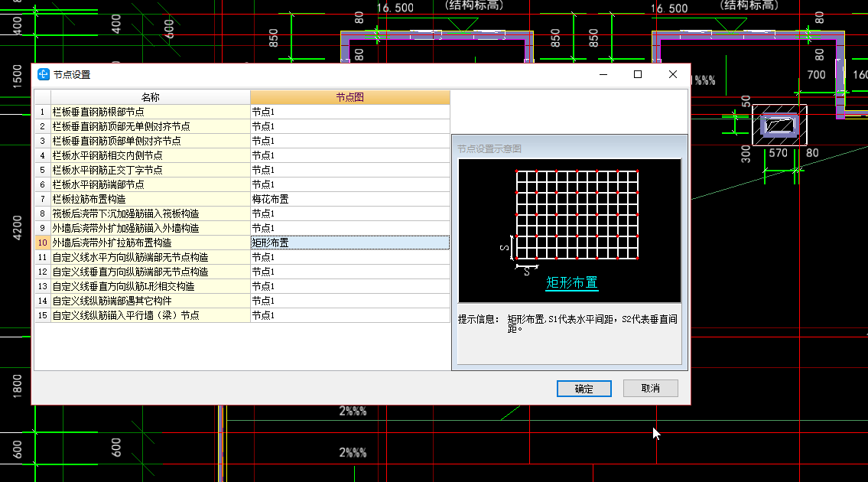Click the 矩形布置 preview diagram
This screenshot has height=482, width=868.
coord(570,230)
